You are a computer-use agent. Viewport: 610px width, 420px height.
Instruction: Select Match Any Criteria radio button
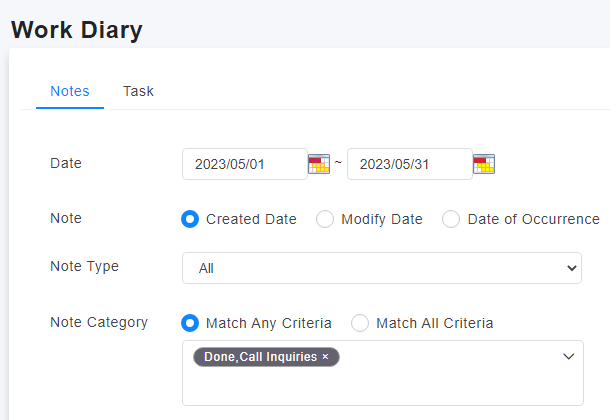(x=190, y=323)
